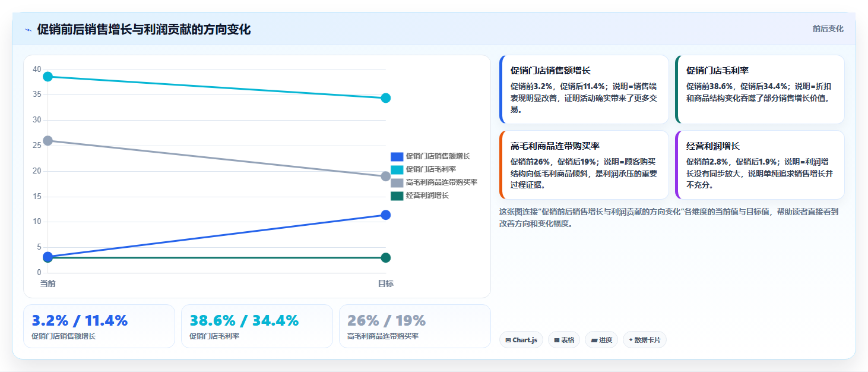
Task: Click the 3.2% / 11.4% stat value
Action: click(80, 321)
